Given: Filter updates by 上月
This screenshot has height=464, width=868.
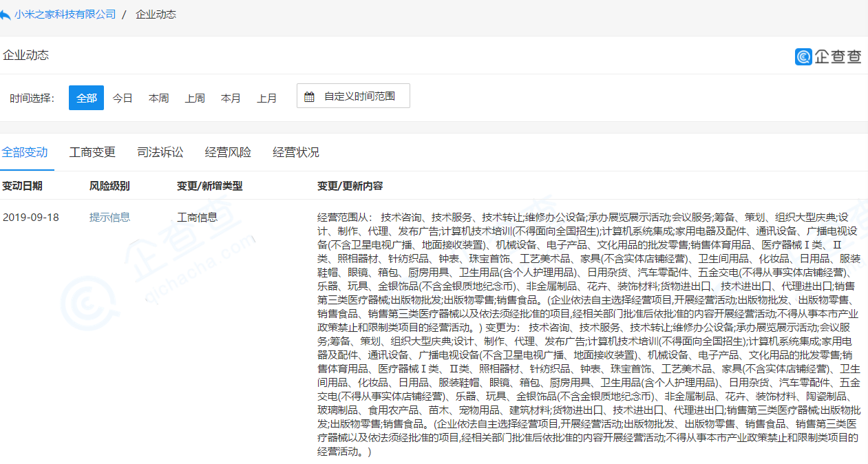Looking at the screenshot, I should pos(267,98).
